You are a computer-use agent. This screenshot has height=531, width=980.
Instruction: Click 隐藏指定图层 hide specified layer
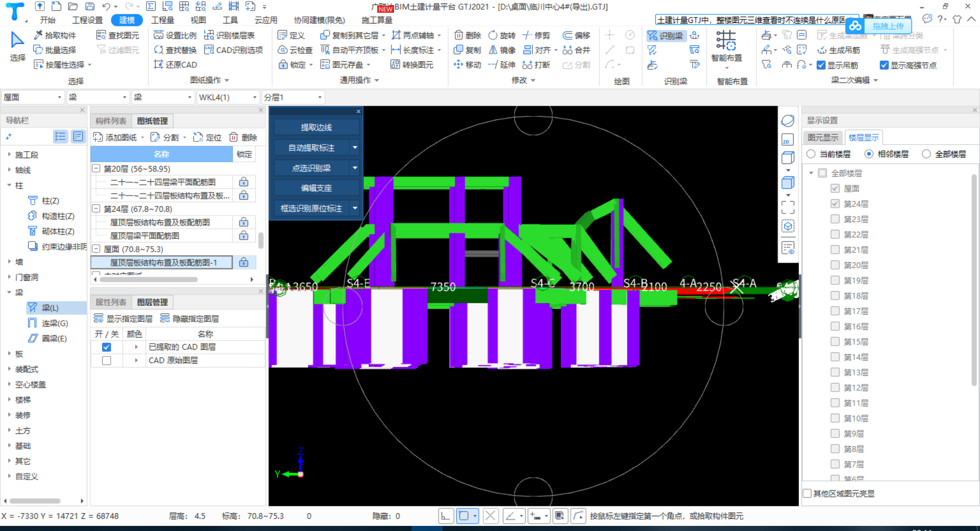189,319
